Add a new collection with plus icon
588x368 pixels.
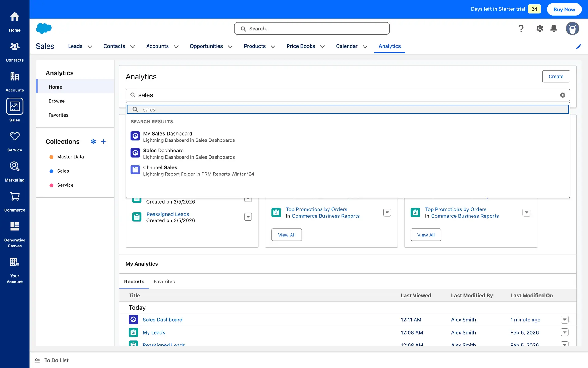[104, 141]
